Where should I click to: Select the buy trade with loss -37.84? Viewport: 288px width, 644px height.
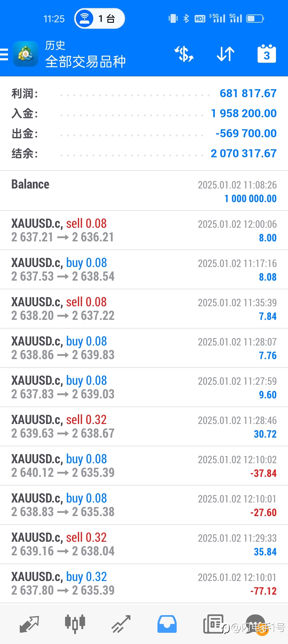[144, 466]
